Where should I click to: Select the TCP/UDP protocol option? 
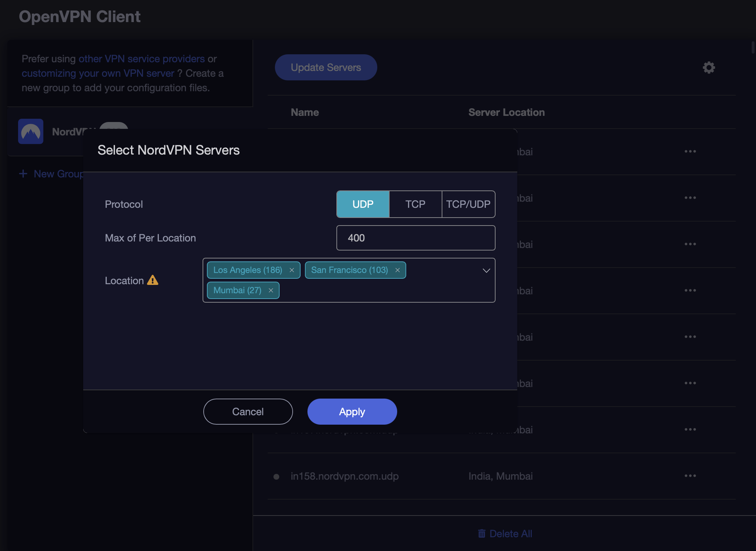coord(468,204)
